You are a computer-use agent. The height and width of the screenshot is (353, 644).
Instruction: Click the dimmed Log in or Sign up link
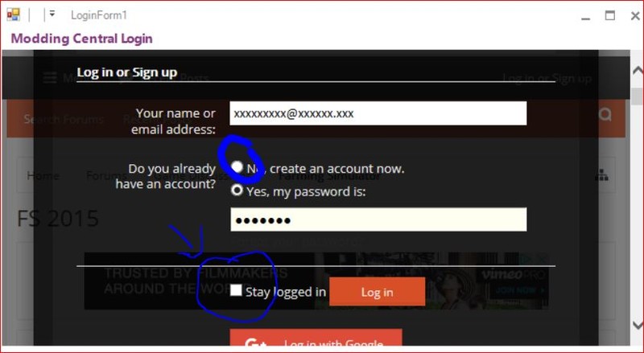pos(547,78)
